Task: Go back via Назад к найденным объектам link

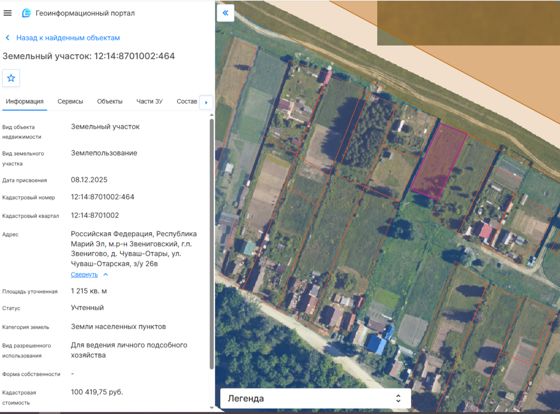Action: pyautogui.click(x=68, y=38)
